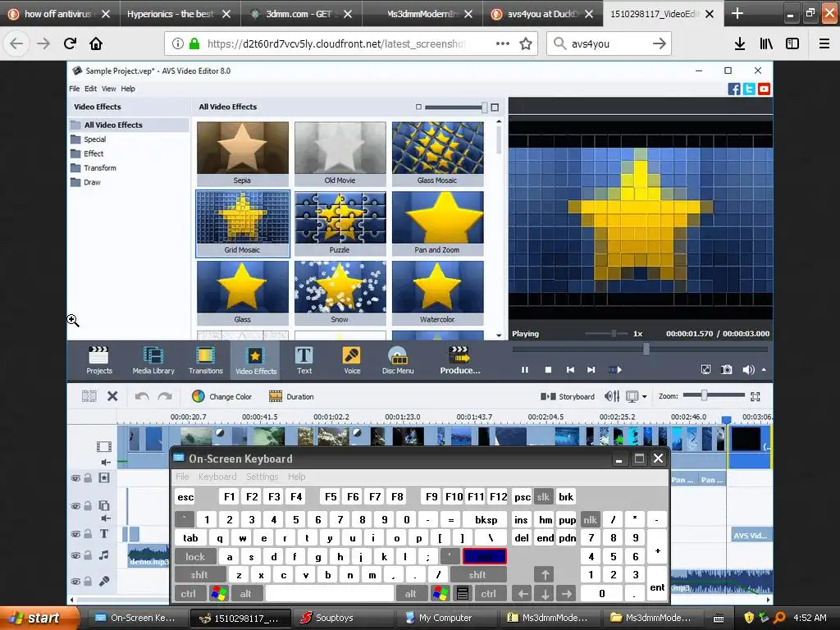Mute the preview volume speaker icon
Screen dimensions: 840x630
coord(748,370)
